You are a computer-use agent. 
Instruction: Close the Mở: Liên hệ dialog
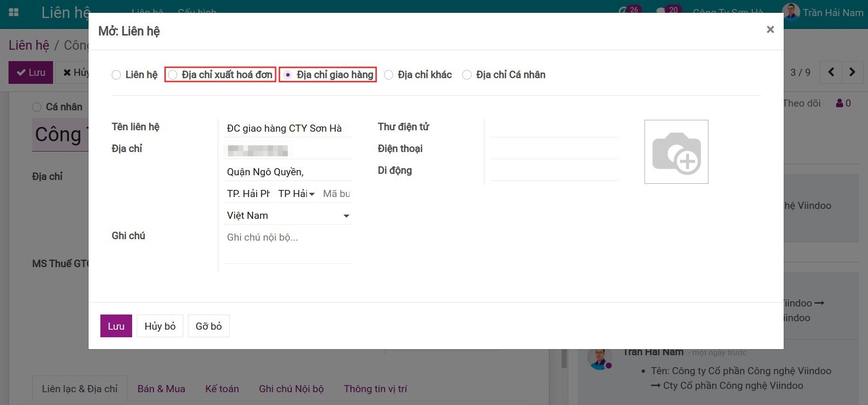(770, 29)
